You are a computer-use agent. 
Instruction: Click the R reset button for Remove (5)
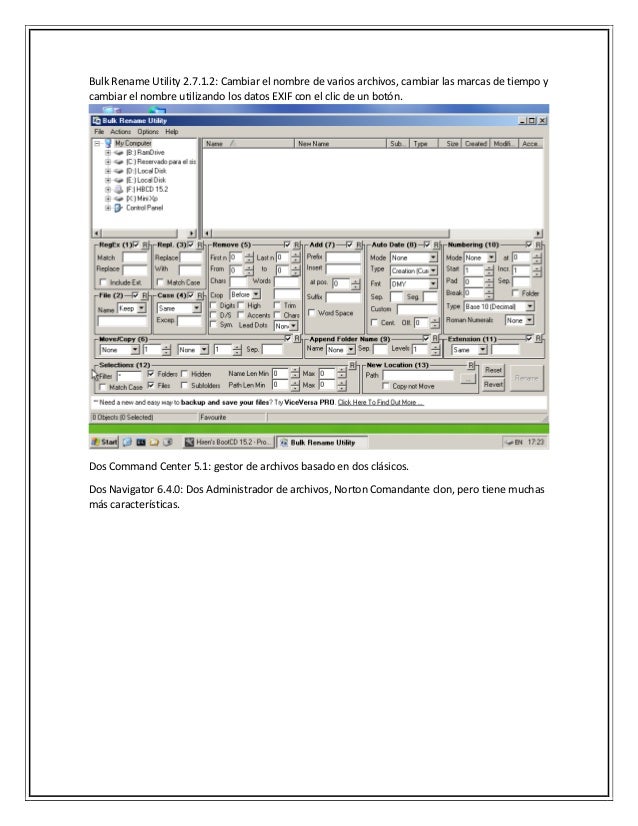[x=297, y=245]
